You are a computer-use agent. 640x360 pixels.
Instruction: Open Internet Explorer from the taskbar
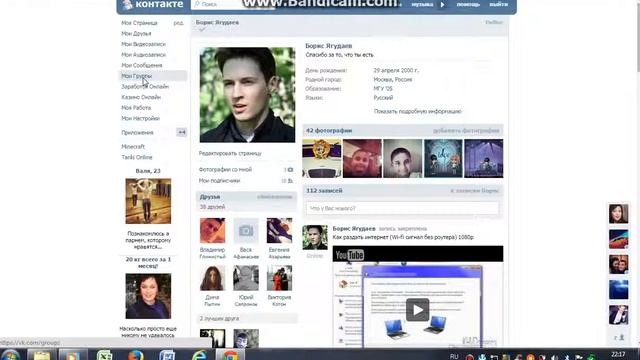[x=199, y=355]
